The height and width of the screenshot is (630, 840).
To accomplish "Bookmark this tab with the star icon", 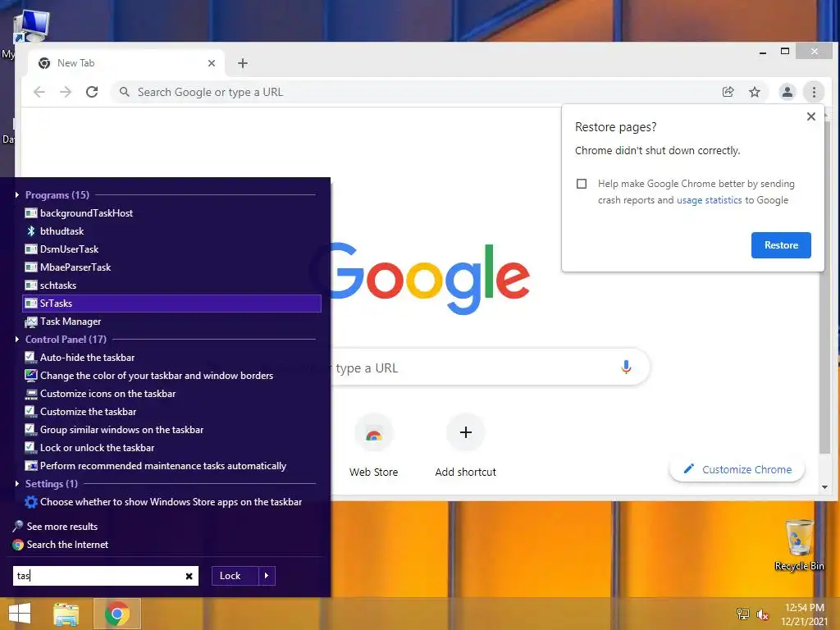I will click(755, 92).
